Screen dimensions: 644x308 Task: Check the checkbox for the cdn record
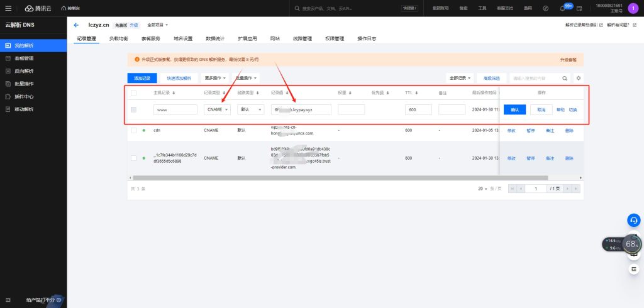click(133, 131)
